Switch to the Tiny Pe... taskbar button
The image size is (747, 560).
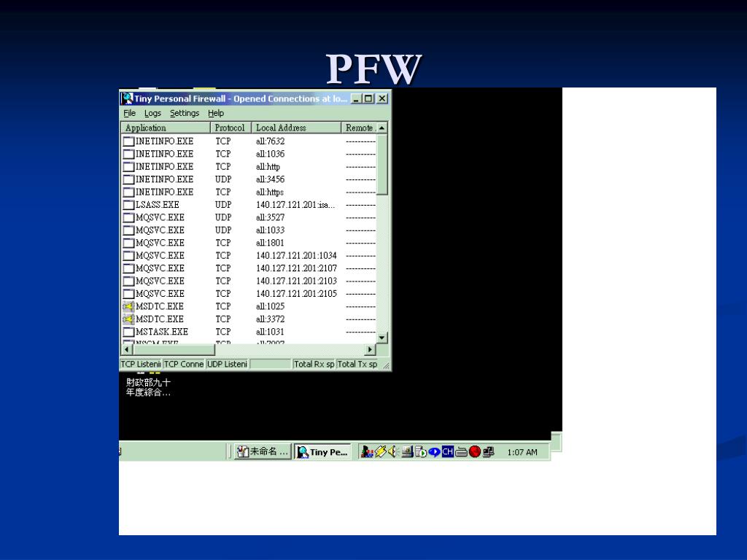pos(322,452)
